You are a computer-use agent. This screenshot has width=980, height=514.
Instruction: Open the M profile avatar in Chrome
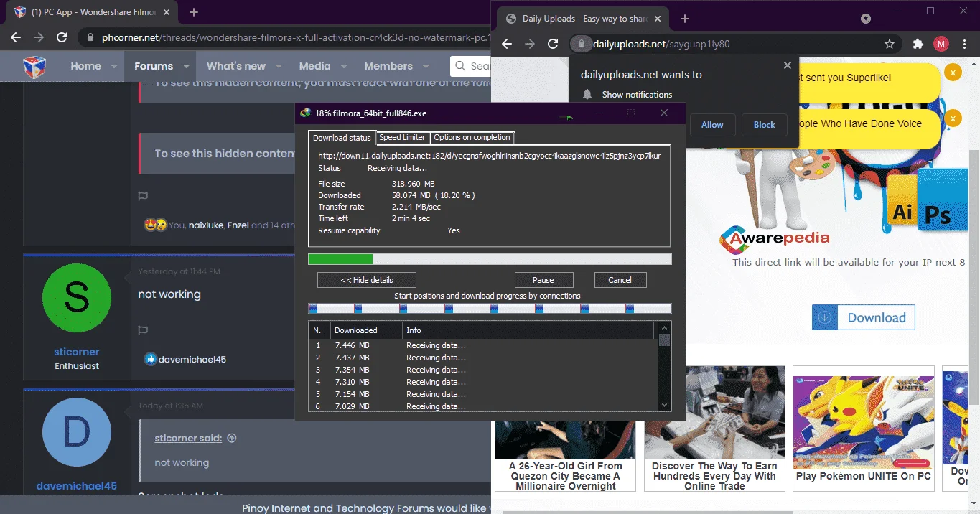click(941, 44)
